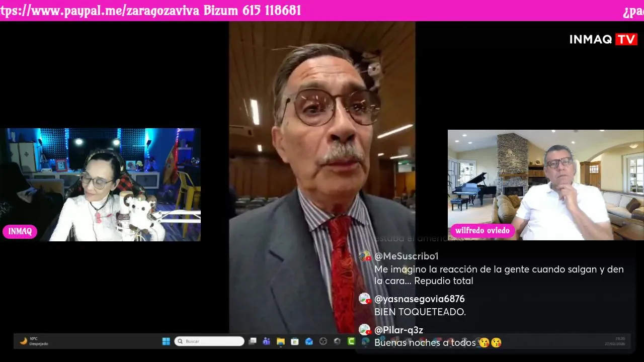Select the @Pilar-q3z username
Viewport: 644px width, 362px height.
tap(398, 330)
